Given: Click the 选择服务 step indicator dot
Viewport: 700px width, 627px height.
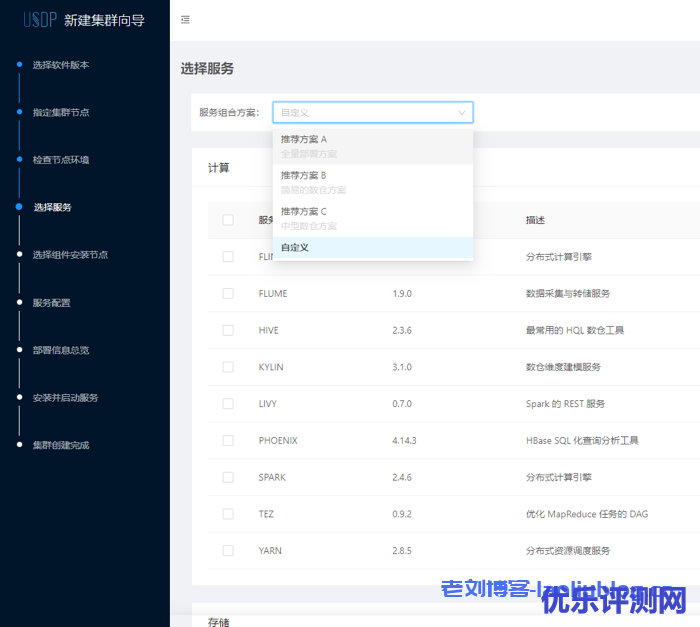Looking at the screenshot, I should pyautogui.click(x=19, y=207).
